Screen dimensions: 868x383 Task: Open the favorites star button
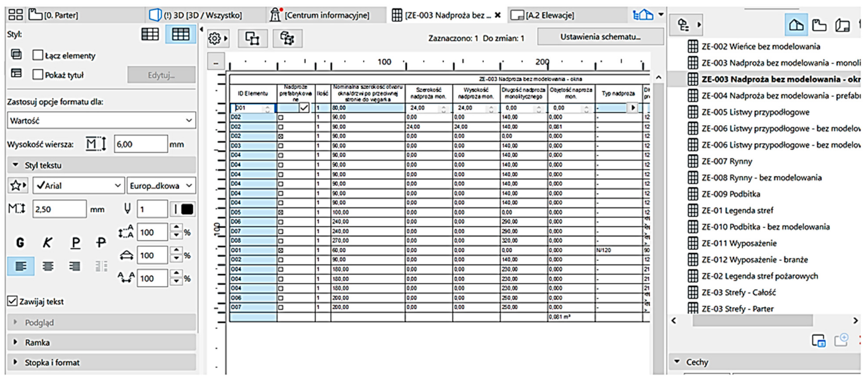[17, 186]
